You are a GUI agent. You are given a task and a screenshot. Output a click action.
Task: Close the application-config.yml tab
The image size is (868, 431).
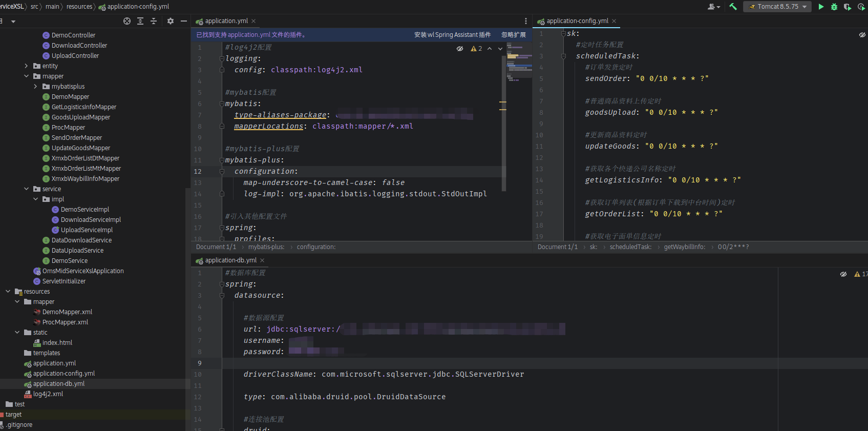[x=614, y=21]
